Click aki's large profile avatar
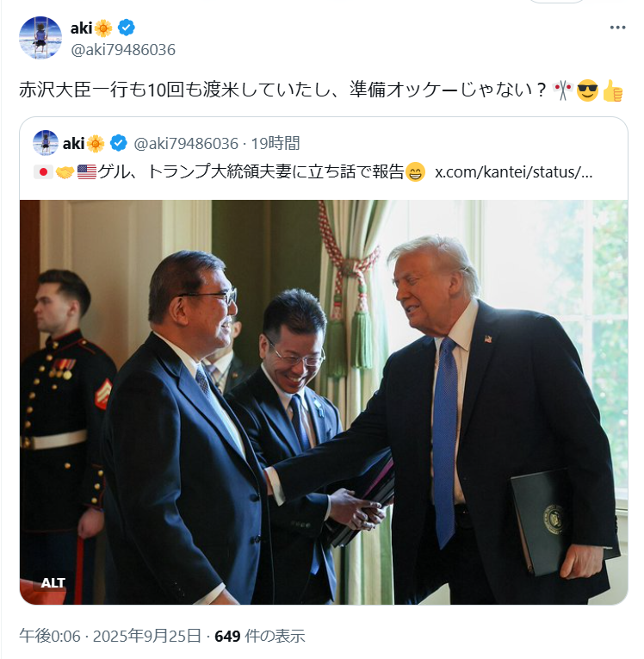The width and height of the screenshot is (644, 659). click(40, 38)
